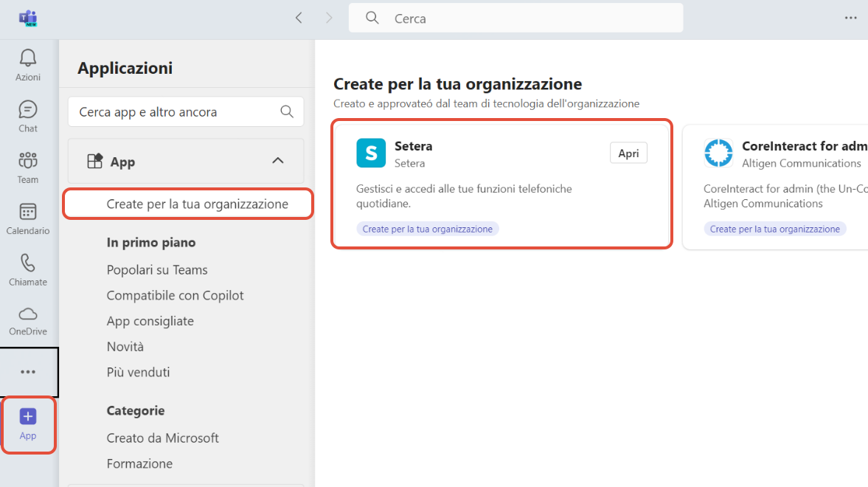Focus the top Cerca search field
The image size is (868, 487).
[516, 18]
